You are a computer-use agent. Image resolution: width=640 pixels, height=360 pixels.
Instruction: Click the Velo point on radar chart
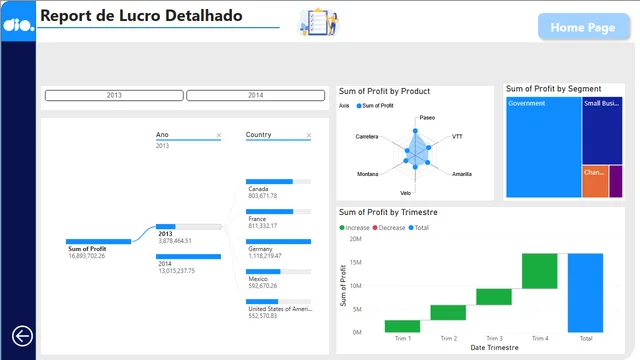coord(415,167)
